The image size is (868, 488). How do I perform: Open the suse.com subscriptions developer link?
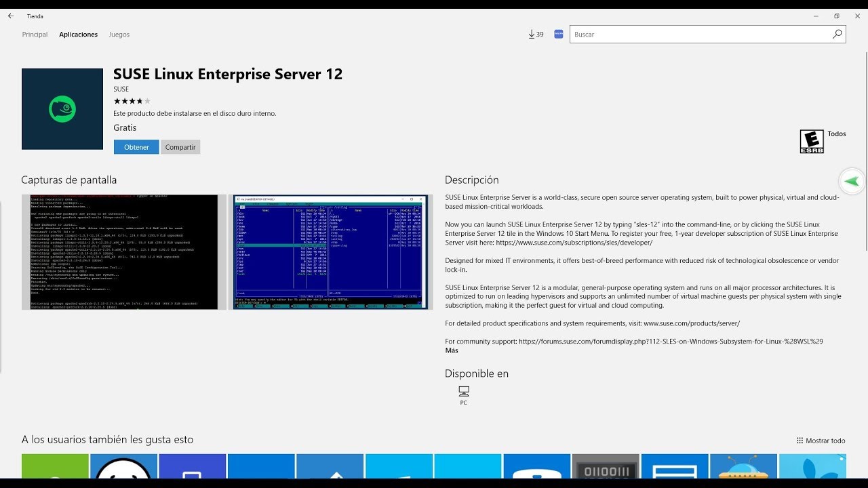[574, 242]
